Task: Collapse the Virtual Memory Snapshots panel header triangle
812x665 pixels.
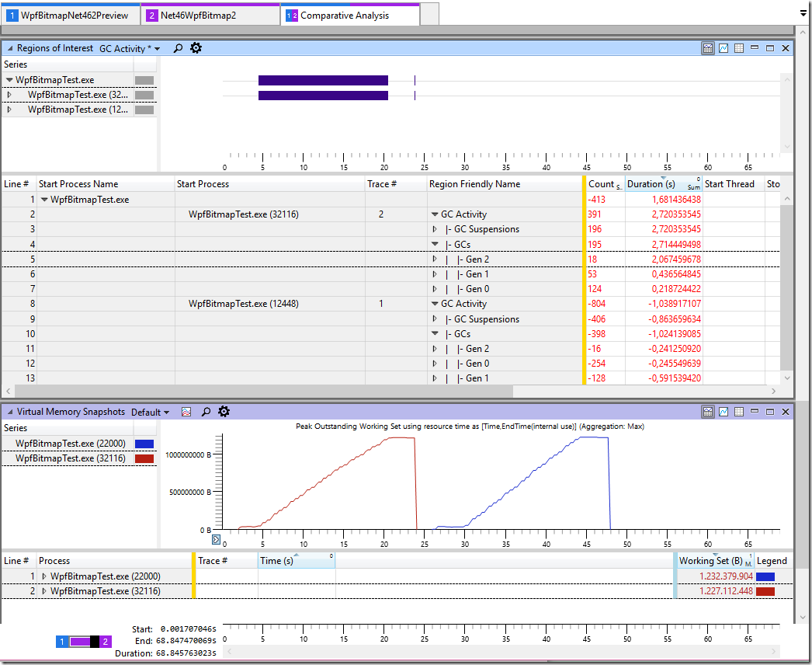Action: click(9, 412)
